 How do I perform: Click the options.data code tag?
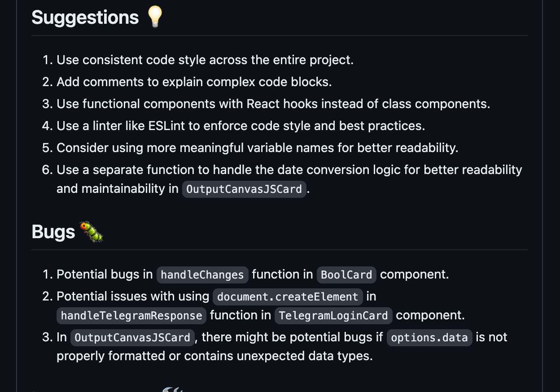point(429,338)
